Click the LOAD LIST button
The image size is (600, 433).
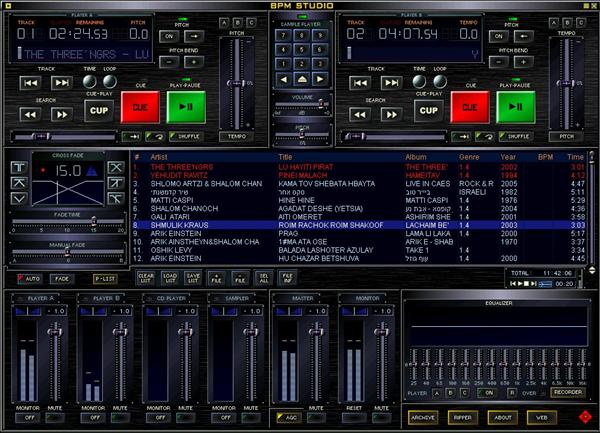tap(170, 278)
